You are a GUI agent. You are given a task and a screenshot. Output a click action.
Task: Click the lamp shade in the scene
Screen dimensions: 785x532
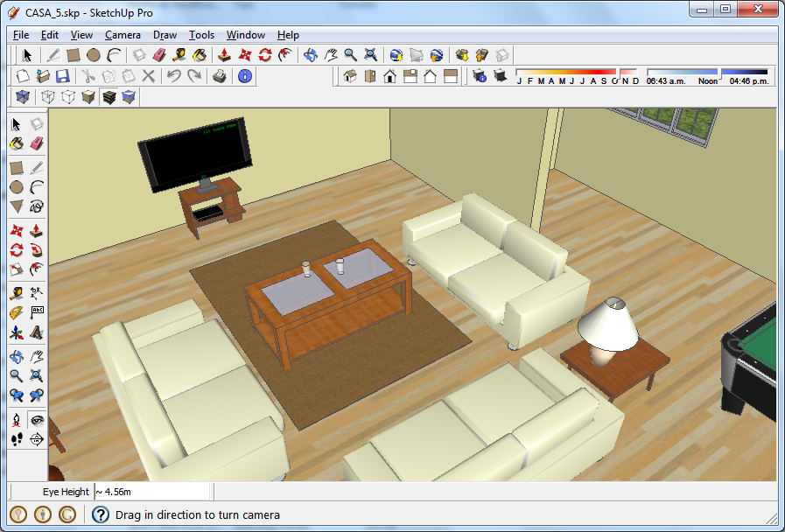(x=607, y=325)
